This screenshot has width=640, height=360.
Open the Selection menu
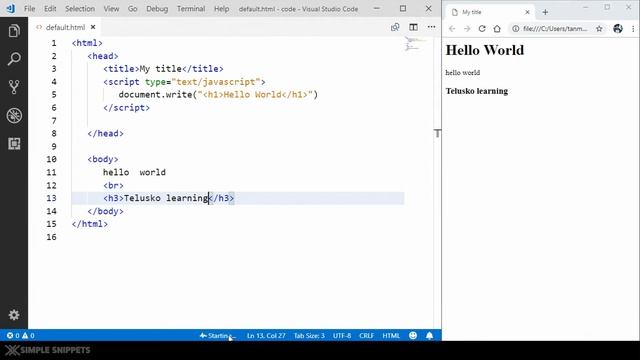click(80, 9)
